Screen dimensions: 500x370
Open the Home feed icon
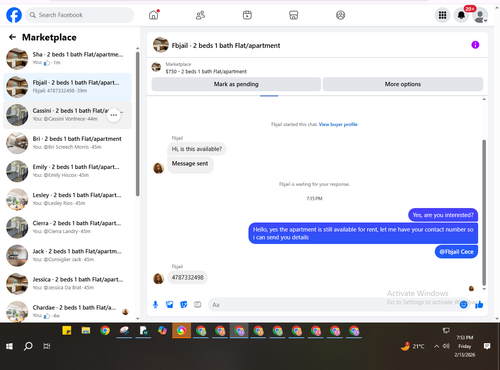pyautogui.click(x=154, y=15)
